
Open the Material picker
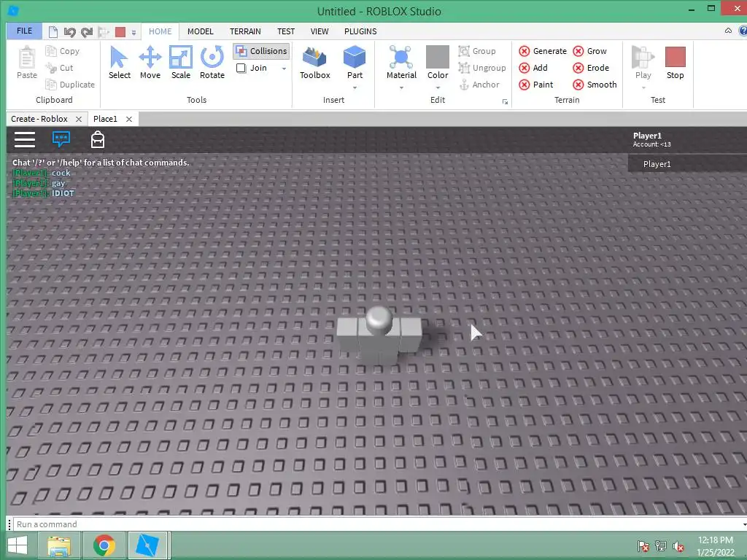click(401, 63)
